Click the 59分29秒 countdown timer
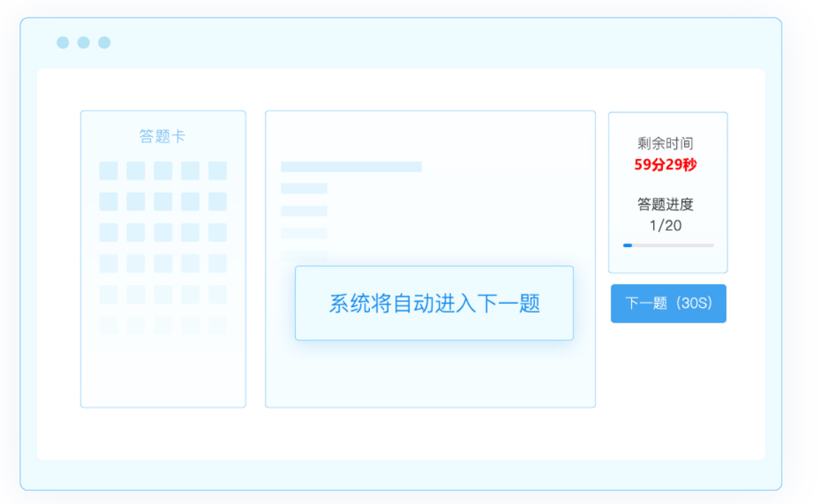The height and width of the screenshot is (504, 838). point(665,165)
